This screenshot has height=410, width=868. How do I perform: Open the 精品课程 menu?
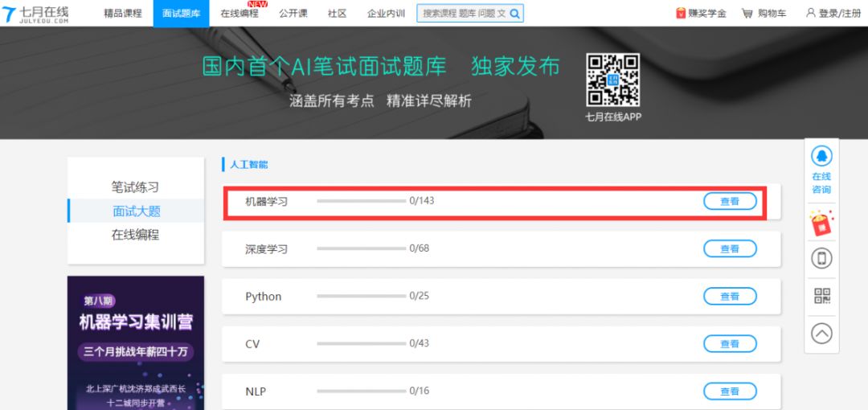pyautogui.click(x=123, y=14)
